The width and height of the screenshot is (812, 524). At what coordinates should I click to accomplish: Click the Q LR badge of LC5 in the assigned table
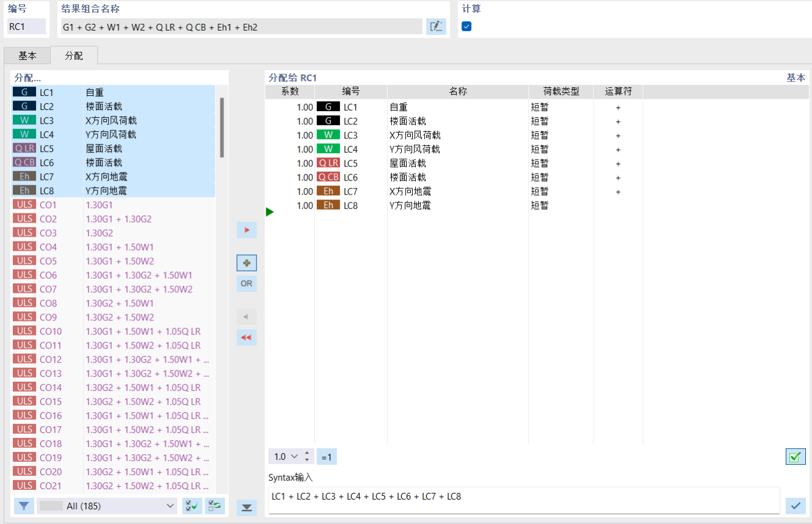click(x=328, y=163)
